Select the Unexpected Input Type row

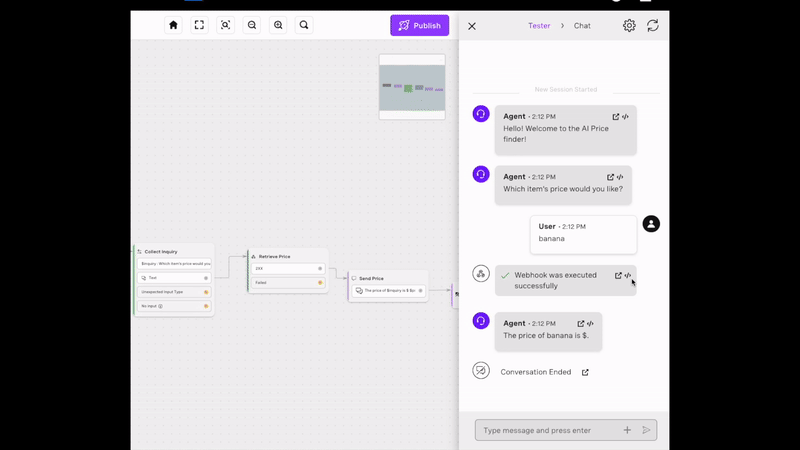(x=174, y=292)
